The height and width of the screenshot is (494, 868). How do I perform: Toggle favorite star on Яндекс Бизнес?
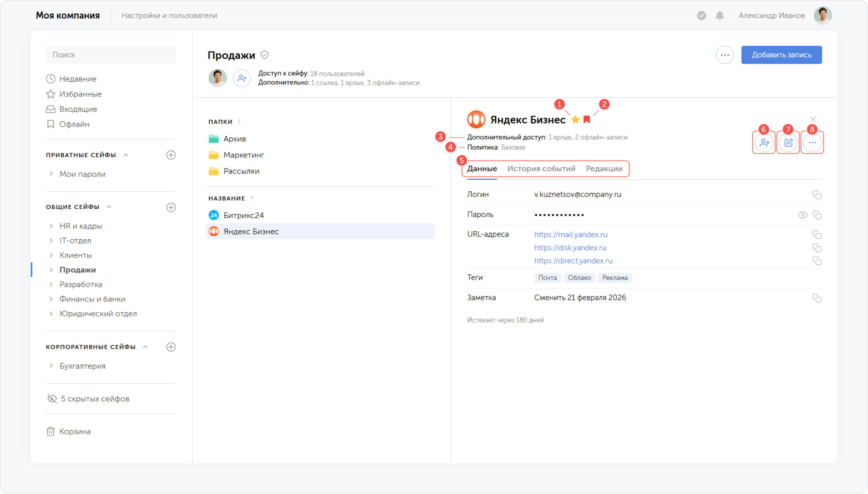pos(575,120)
